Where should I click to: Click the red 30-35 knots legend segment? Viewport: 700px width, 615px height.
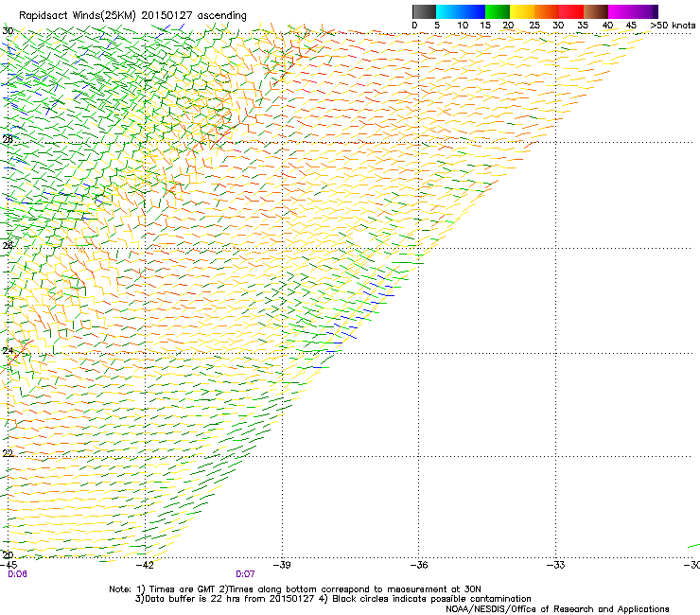click(571, 11)
